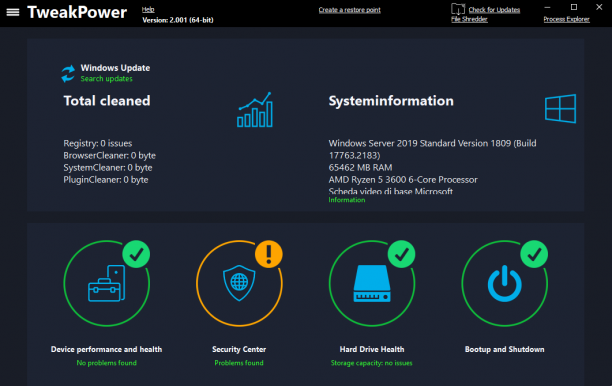
Task: Click Search updates link
Action: pyautogui.click(x=106, y=78)
